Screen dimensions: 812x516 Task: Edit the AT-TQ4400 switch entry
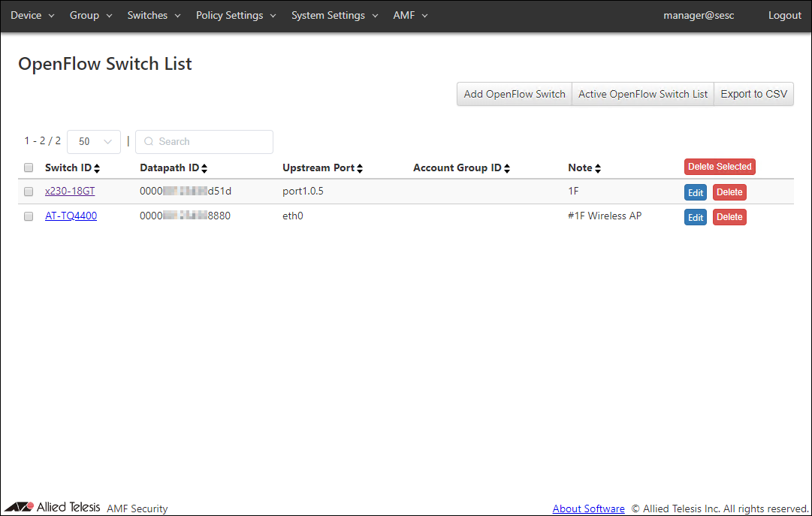tap(696, 218)
